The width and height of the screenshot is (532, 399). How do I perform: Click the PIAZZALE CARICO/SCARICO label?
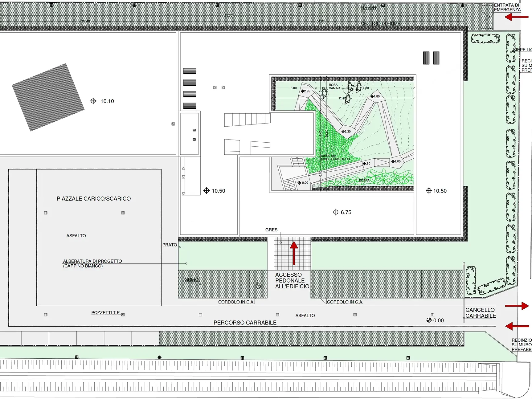(x=94, y=199)
